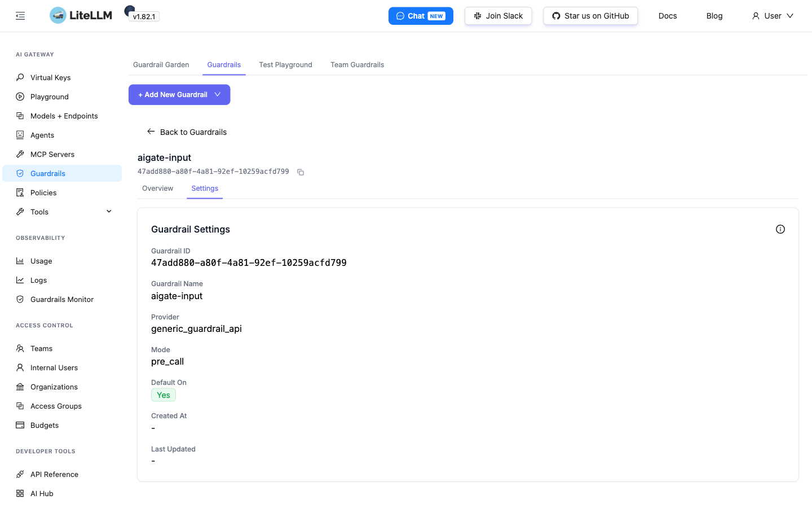Click the Logs line chart icon

click(20, 280)
